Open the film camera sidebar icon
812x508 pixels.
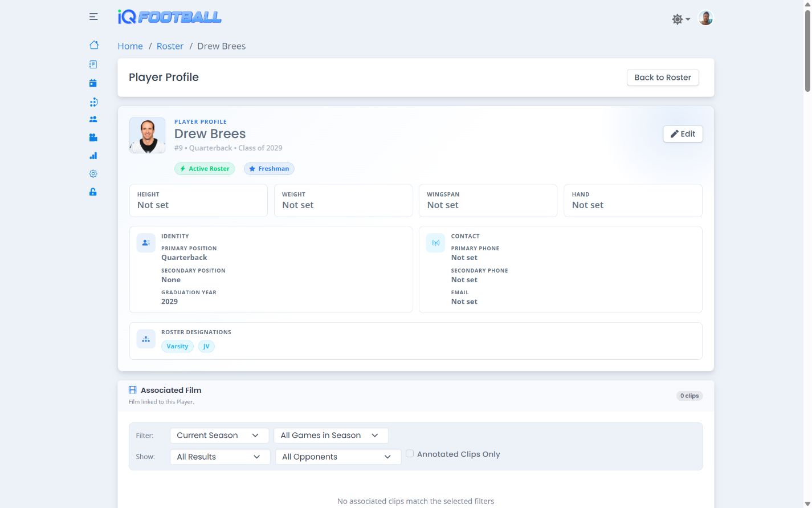point(93,137)
